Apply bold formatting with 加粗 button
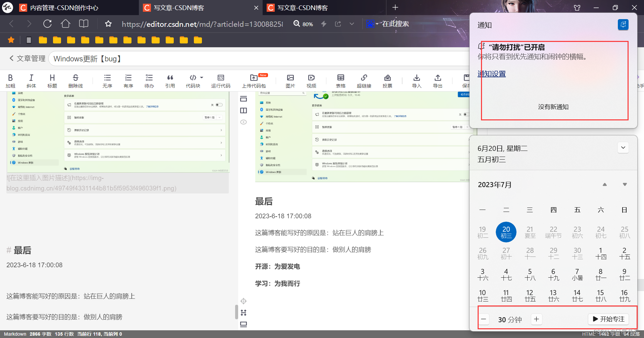644x338 pixels. click(x=10, y=81)
